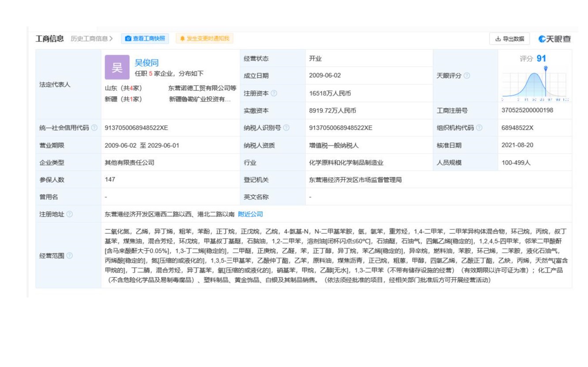Click 山东（共4家） region text
This screenshot has width=588, height=367.
point(123,88)
